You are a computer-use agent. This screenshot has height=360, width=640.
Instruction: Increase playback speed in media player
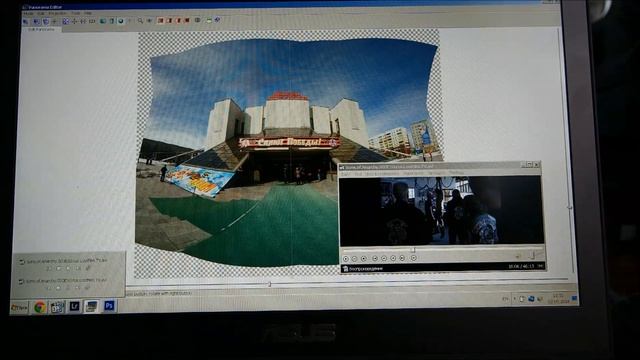tap(393, 258)
